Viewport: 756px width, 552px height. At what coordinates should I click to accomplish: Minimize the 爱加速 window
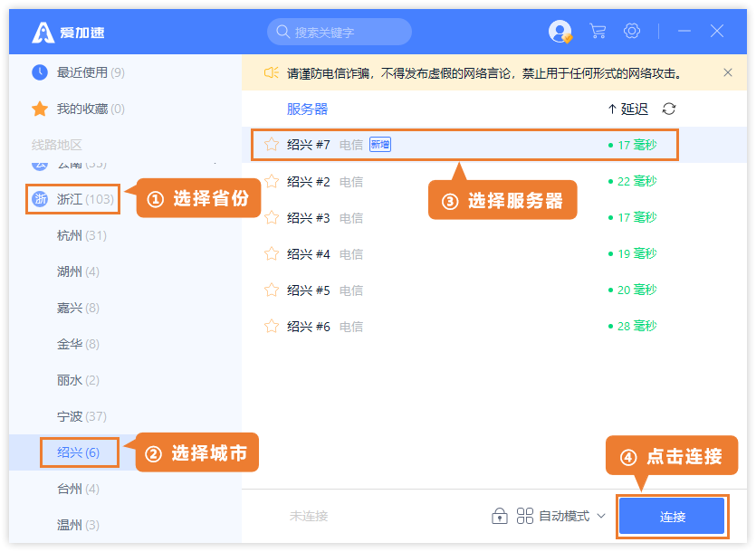coord(684,32)
